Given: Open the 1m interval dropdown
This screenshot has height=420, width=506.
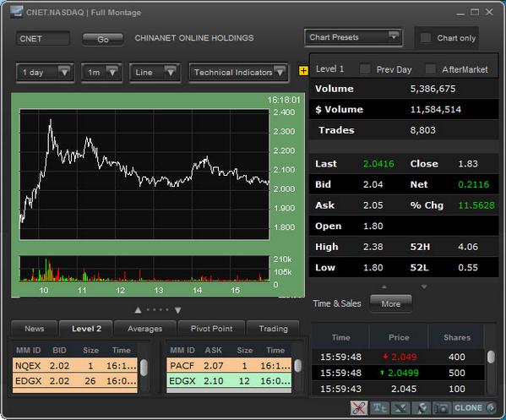Looking at the screenshot, I should tap(101, 73).
